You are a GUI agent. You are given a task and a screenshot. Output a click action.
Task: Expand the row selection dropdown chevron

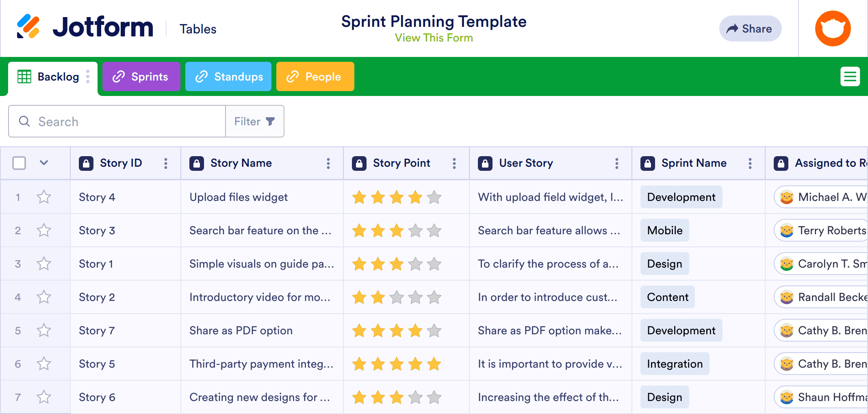[44, 163]
